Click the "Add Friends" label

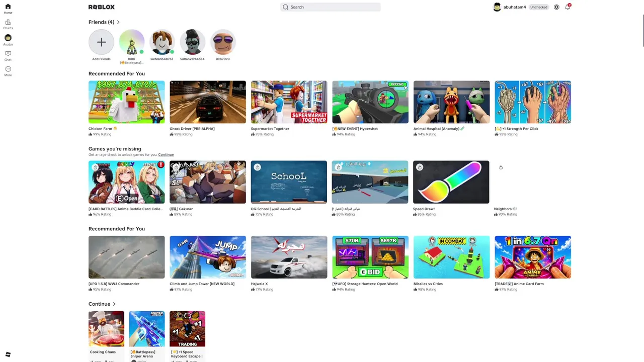pos(101,59)
